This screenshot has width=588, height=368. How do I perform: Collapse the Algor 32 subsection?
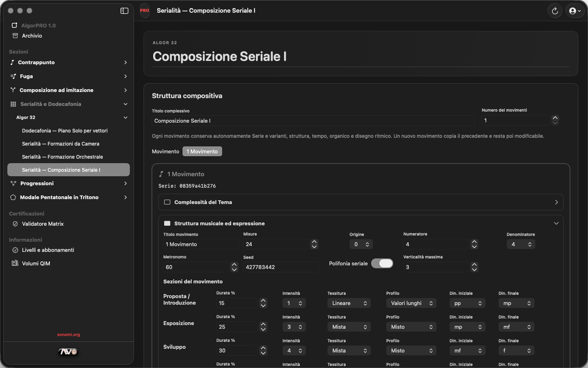(x=125, y=117)
